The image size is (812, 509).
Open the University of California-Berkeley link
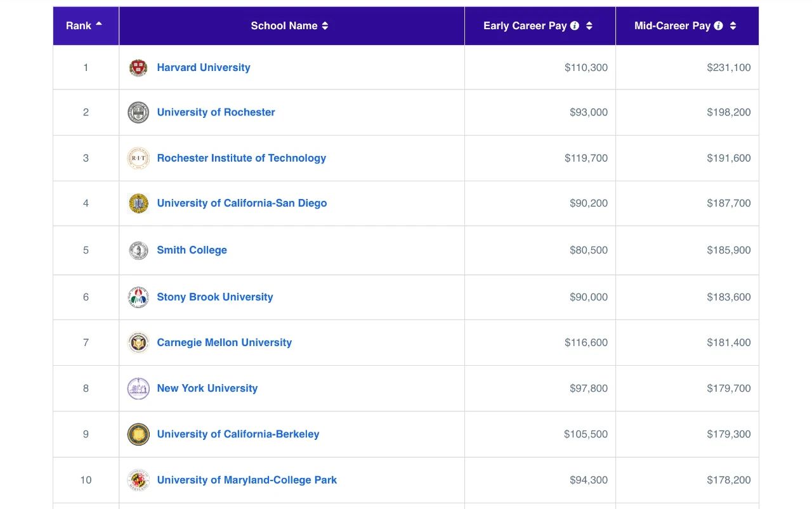(x=238, y=434)
